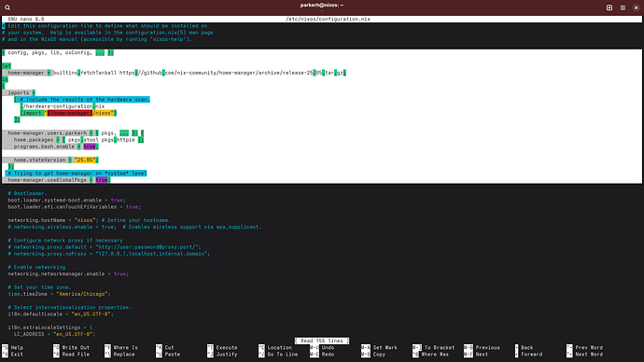
Task: Click the 'boot.loader.efi.canTouchEfiVariables' line
Action: point(75,207)
